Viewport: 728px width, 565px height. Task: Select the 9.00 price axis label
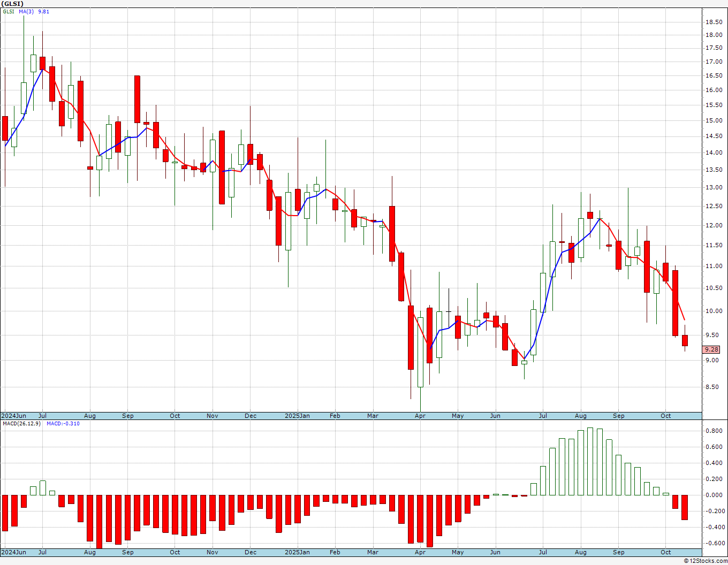pos(712,360)
